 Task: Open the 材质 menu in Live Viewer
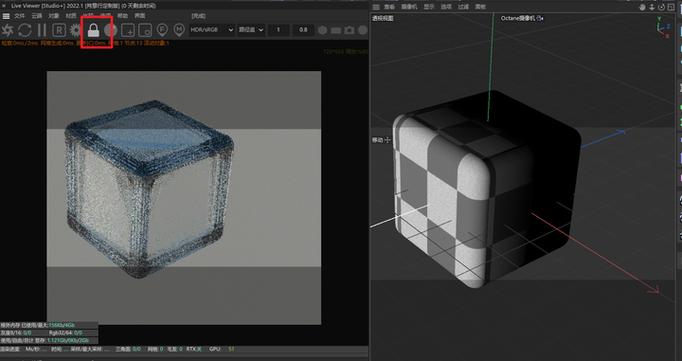(71, 16)
